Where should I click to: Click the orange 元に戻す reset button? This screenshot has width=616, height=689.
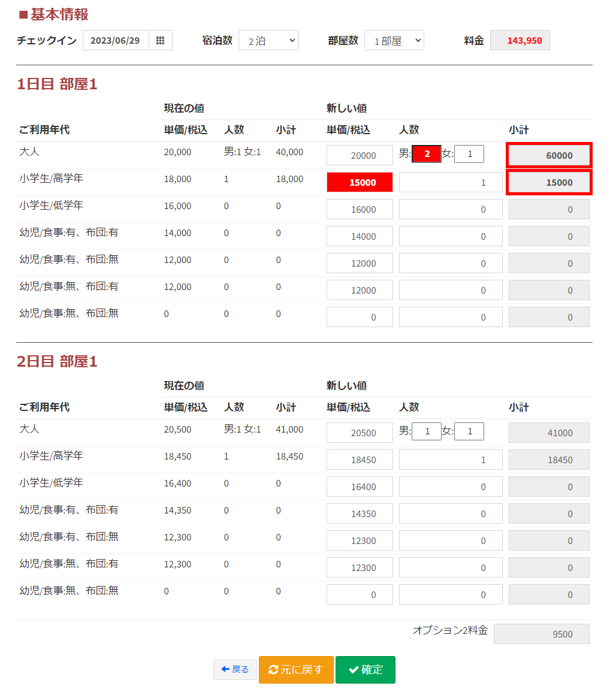point(296,670)
